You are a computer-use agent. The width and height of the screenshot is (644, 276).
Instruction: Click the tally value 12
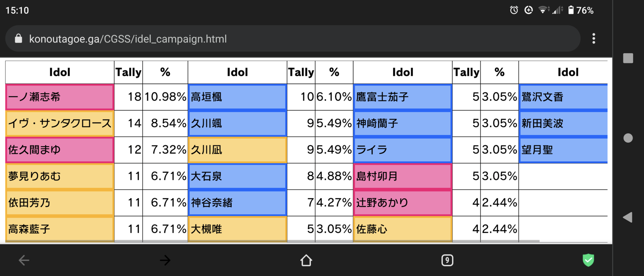pyautogui.click(x=128, y=150)
